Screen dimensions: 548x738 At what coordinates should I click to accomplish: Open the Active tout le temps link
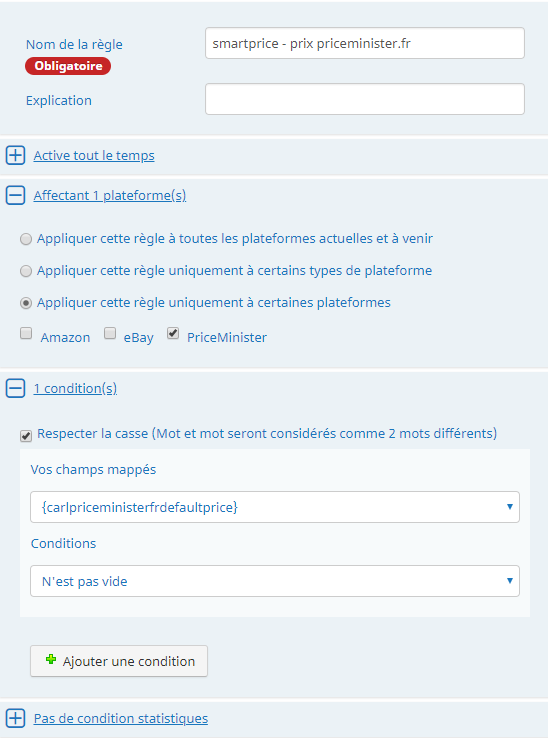[94, 155]
